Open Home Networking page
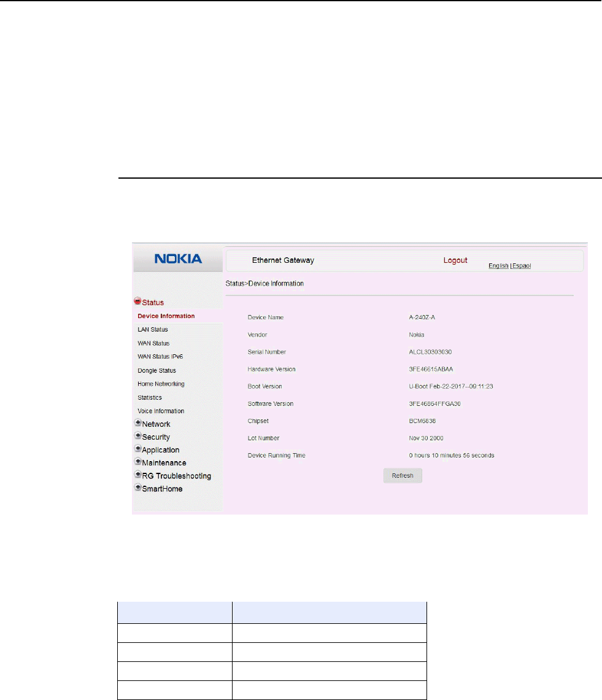Image resolution: width=602 pixels, height=700 pixels. tap(161, 384)
